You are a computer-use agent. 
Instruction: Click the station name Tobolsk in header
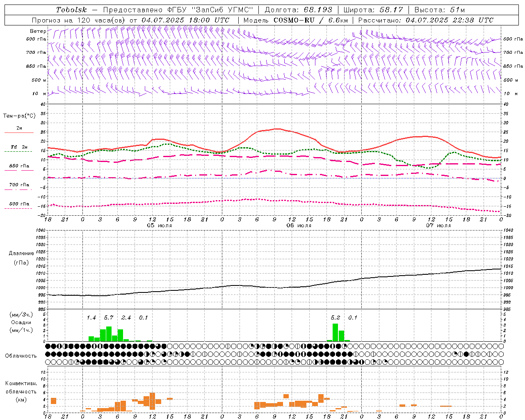[x=71, y=10]
